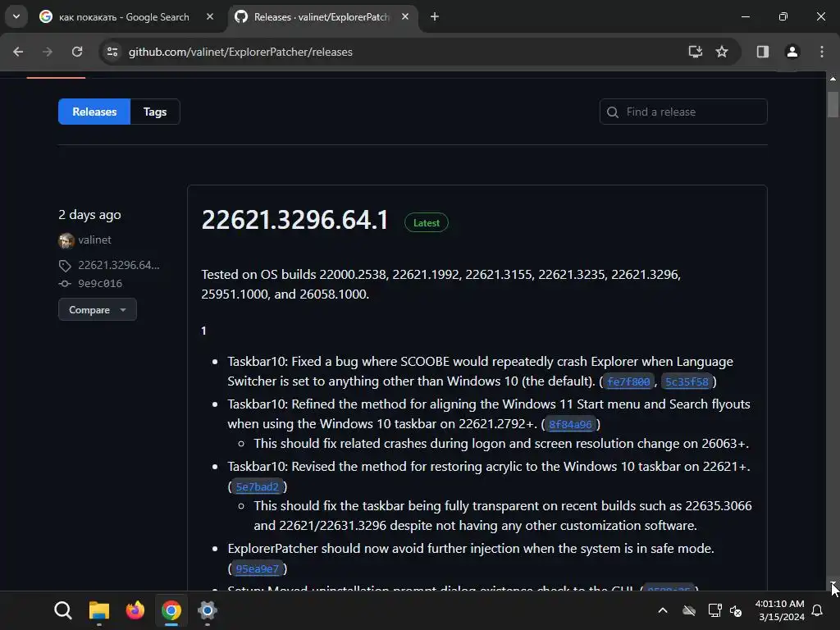This screenshot has height=630, width=840.
Task: Open commit fe7f800
Action: click(x=628, y=381)
